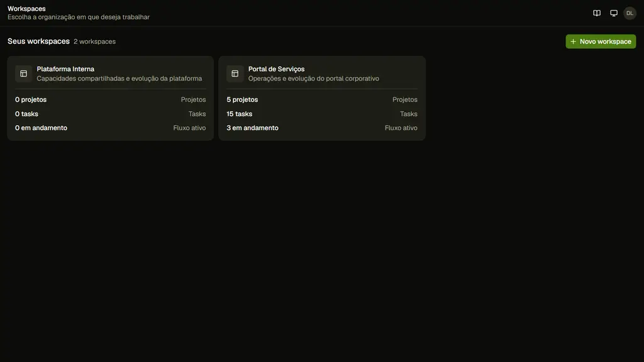
Task: Click 'Tasks' label in Plataforma Interna card
Action: point(197,114)
